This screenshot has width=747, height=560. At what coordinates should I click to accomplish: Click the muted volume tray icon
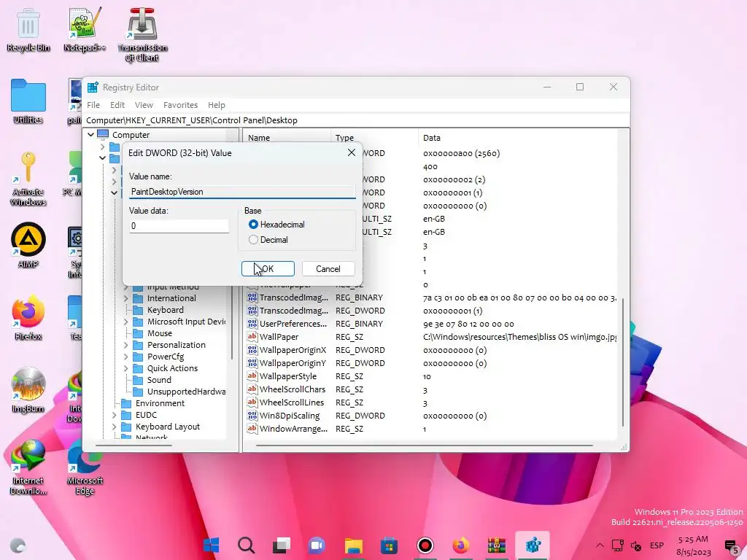[636, 545]
